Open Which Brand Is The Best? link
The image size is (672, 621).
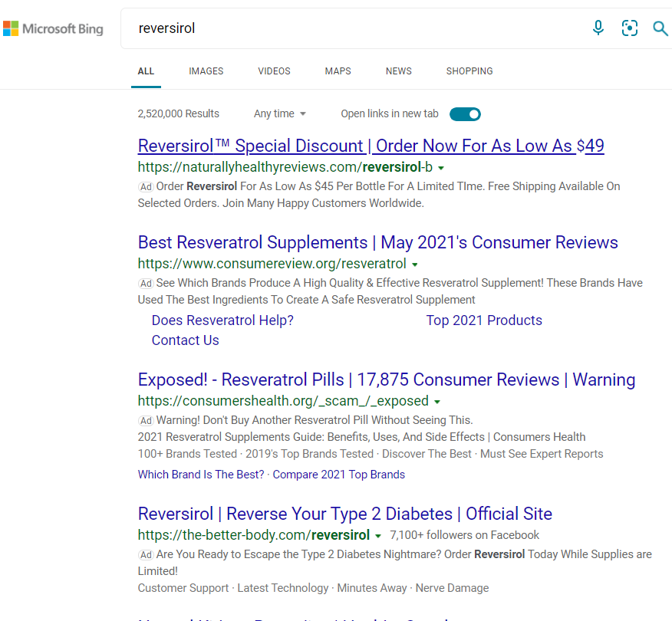200,475
